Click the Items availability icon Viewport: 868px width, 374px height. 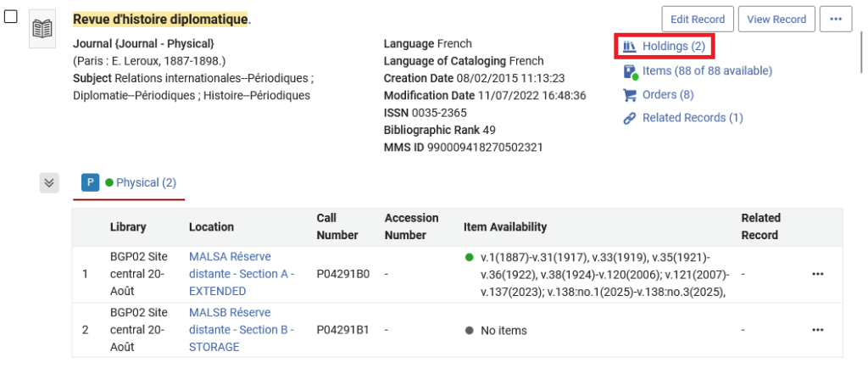(x=629, y=71)
